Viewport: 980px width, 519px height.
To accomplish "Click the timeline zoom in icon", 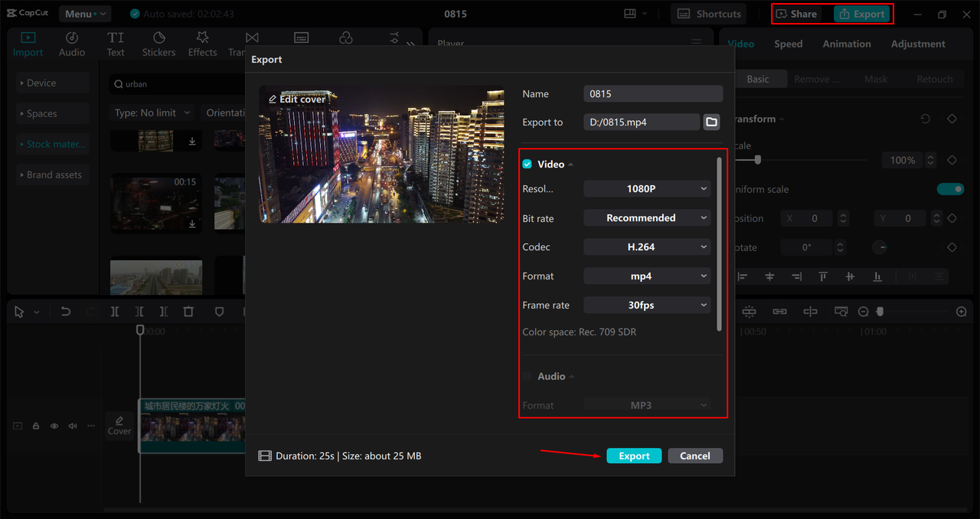I will (x=962, y=312).
